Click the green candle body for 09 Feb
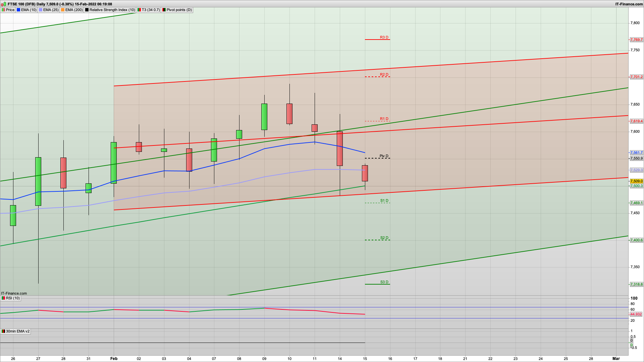 (x=264, y=117)
